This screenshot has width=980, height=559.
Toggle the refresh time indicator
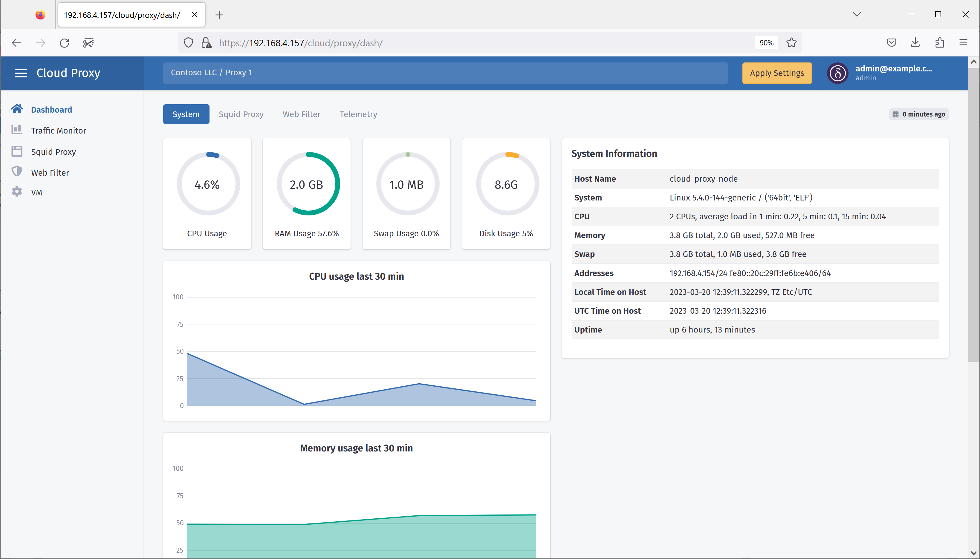pyautogui.click(x=919, y=114)
